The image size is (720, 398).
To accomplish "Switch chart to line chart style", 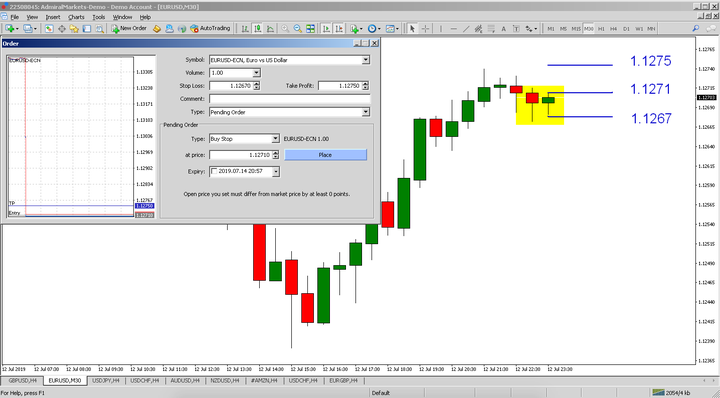I will [270, 28].
